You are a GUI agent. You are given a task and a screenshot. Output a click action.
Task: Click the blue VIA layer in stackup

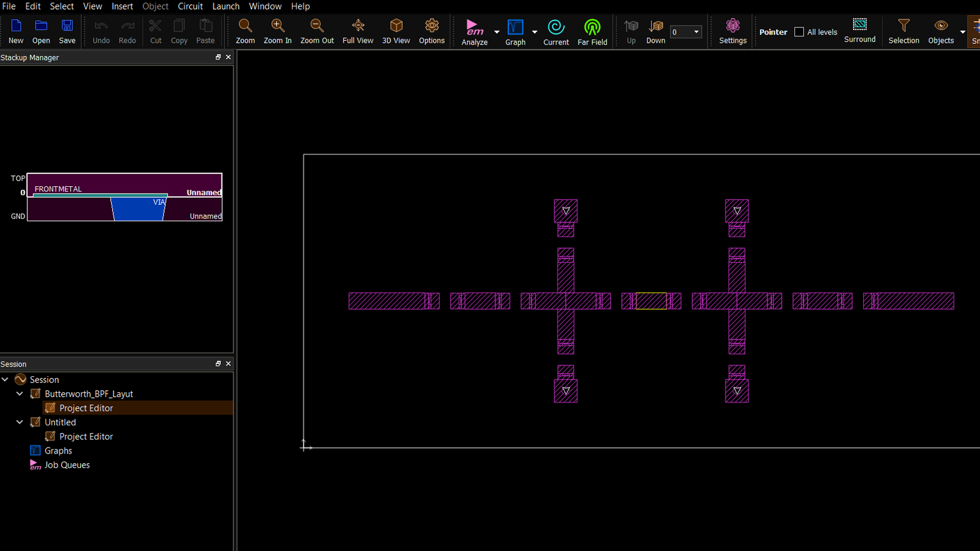click(x=138, y=209)
